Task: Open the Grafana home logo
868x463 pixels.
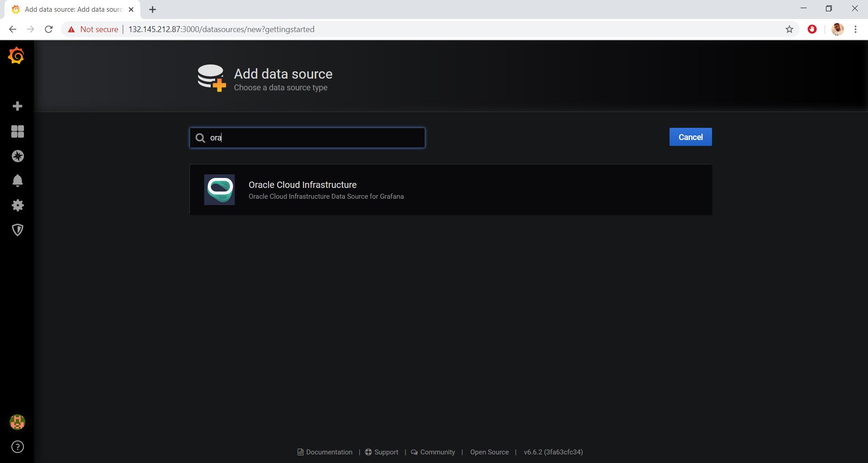Action: point(16,56)
